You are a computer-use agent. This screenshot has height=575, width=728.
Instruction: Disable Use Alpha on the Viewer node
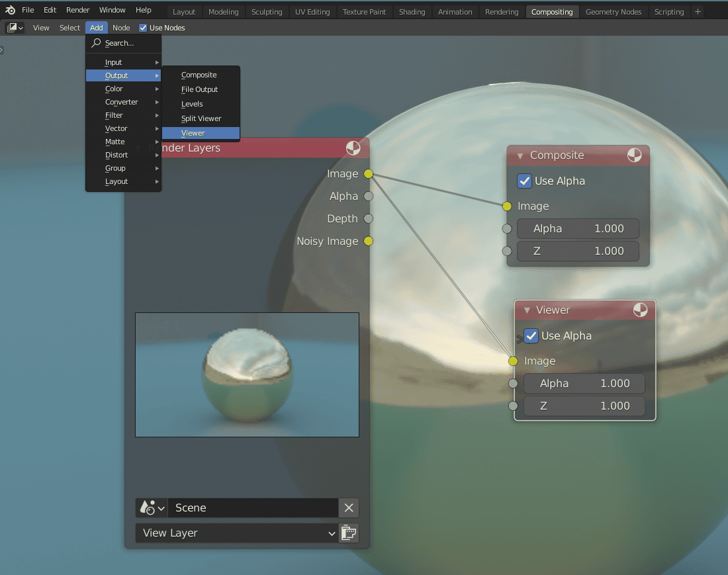[x=531, y=335]
